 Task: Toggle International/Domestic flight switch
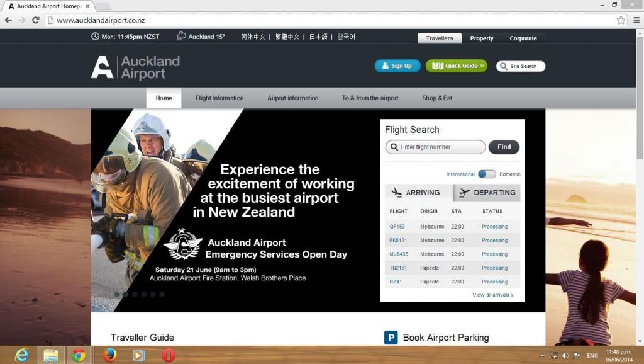(x=487, y=174)
